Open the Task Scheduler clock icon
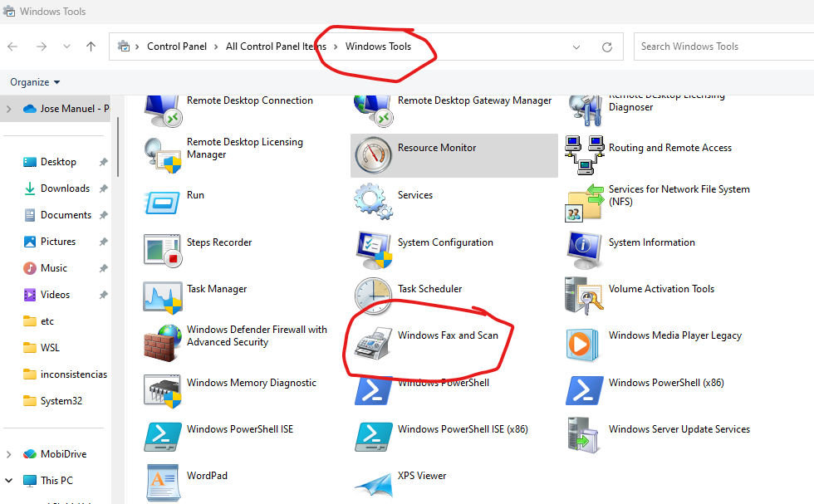Viewport: 814px width, 504px height. 373,296
